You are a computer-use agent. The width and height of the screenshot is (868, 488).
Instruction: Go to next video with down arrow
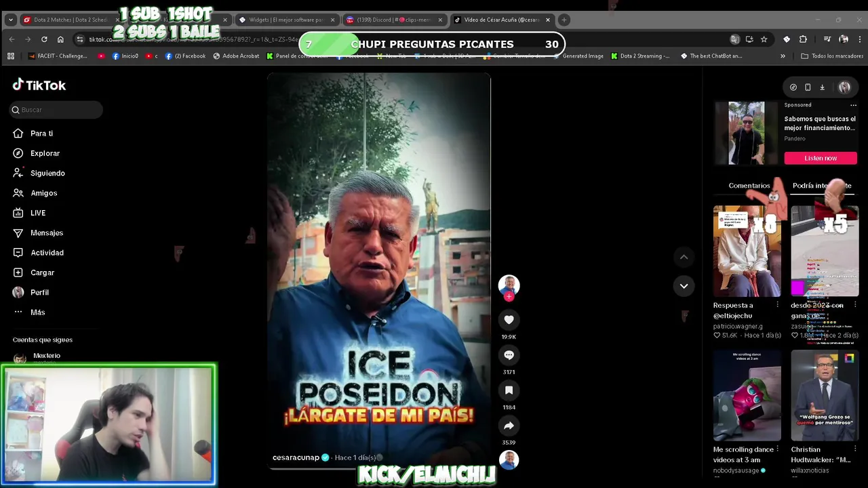pos(684,286)
